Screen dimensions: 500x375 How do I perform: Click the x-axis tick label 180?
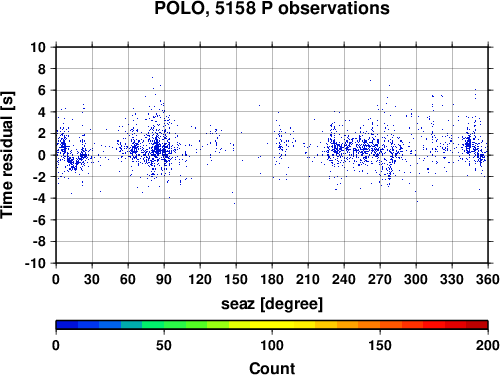[x=272, y=279]
